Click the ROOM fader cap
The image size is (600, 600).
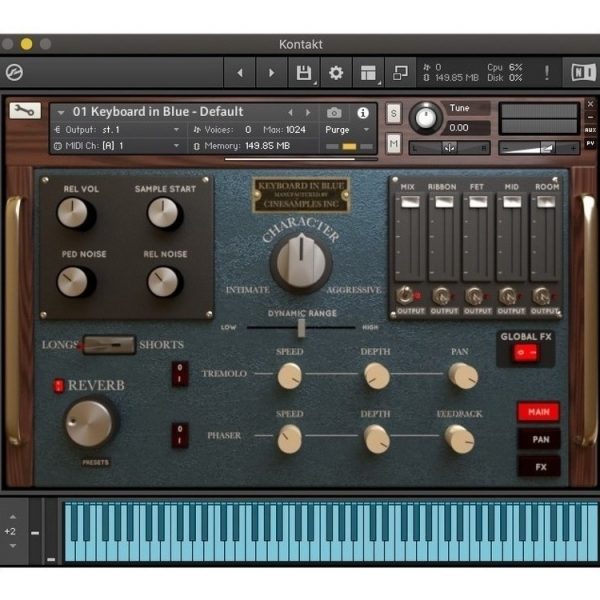tap(546, 202)
